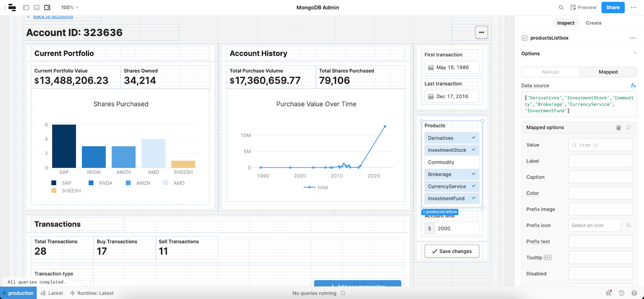Switch options mode to Manual
This screenshot has width=644, height=299.
551,72
